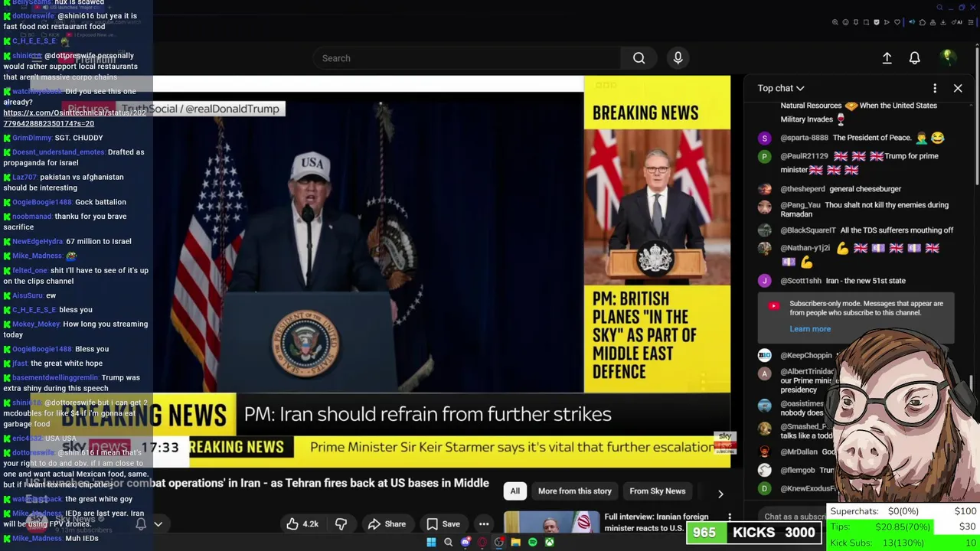Screen dimensions: 980x551
Task: Open the x.com Osinttechnical status link
Action: [74, 118]
